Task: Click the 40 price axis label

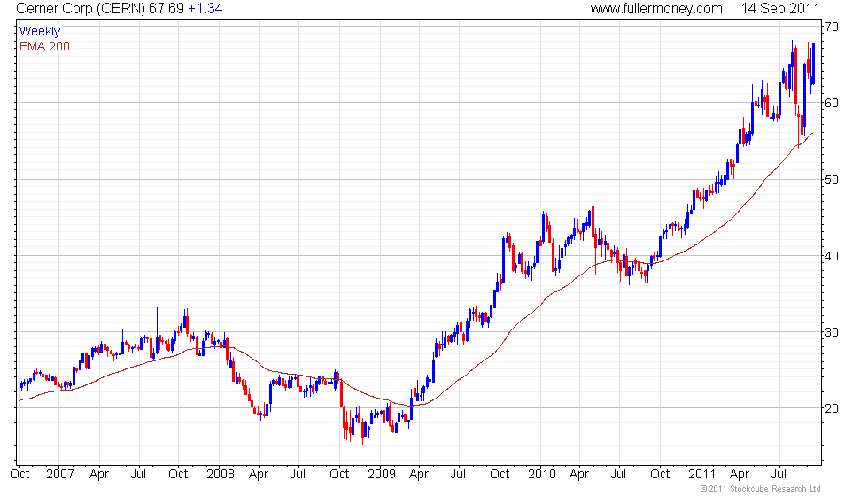Action: tap(832, 256)
